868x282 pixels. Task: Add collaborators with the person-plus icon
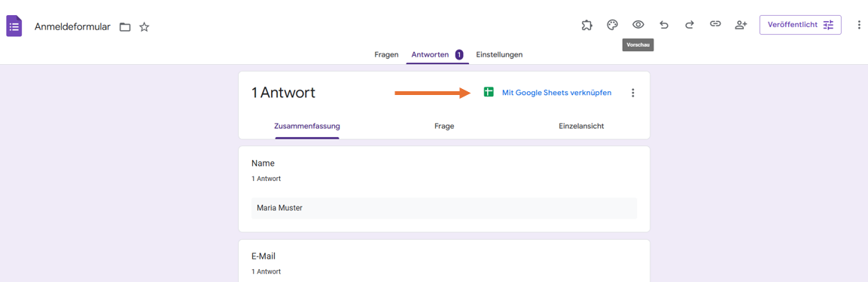pos(741,25)
